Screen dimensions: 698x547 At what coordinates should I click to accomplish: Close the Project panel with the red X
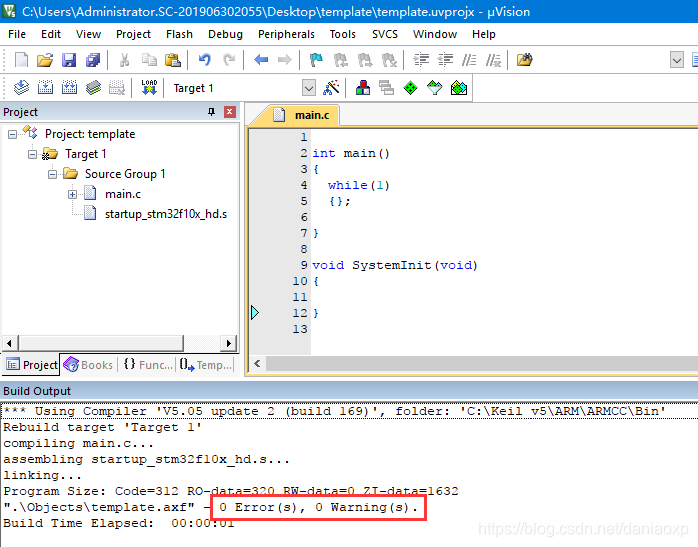tap(230, 112)
